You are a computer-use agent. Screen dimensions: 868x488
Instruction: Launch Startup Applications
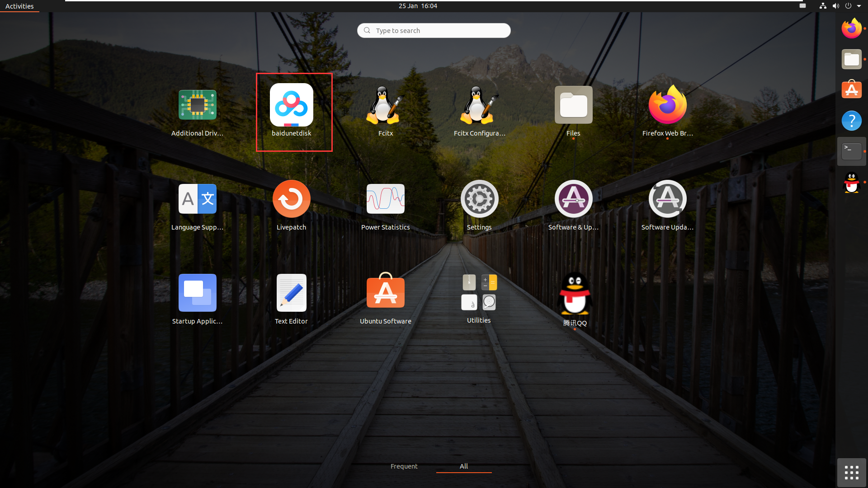[x=197, y=293]
